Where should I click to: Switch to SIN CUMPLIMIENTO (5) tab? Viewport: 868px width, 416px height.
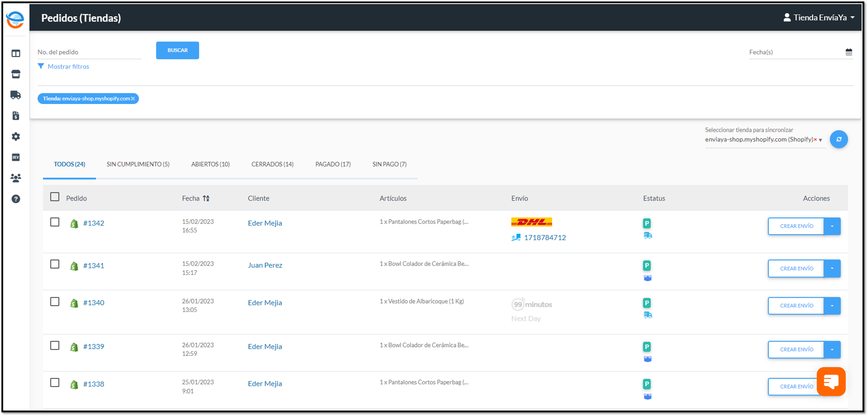138,164
